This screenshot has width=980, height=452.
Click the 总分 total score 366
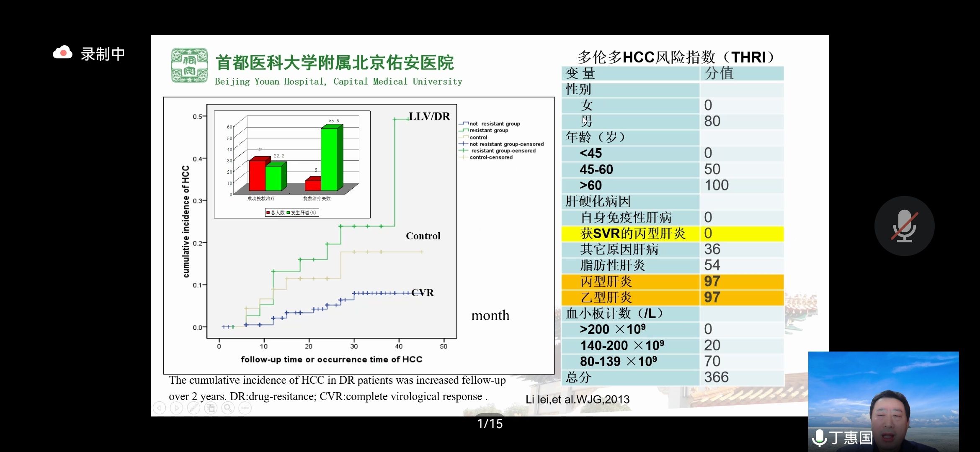tap(716, 377)
